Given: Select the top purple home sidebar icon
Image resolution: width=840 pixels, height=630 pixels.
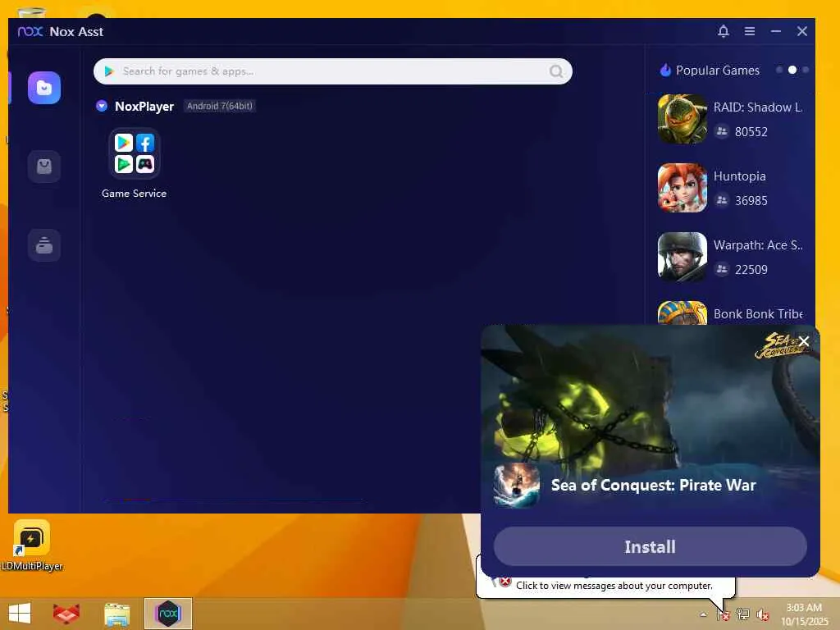Looking at the screenshot, I should click(44, 88).
